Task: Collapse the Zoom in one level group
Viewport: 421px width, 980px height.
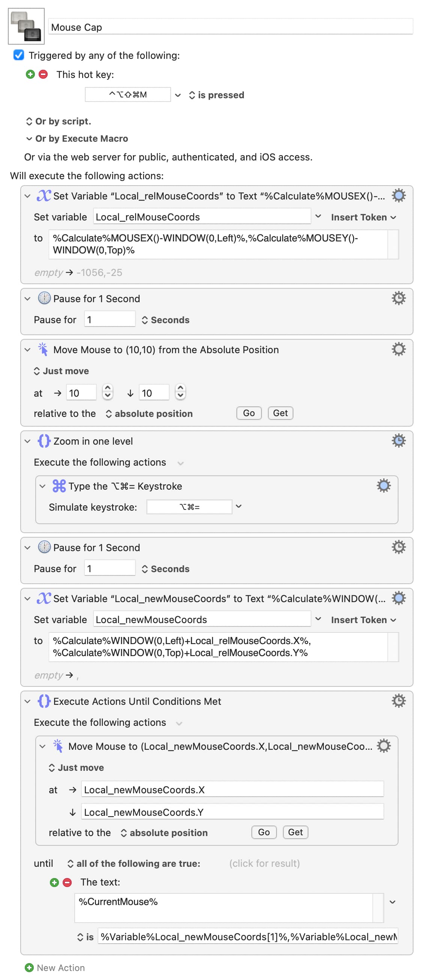Action: coord(27,441)
